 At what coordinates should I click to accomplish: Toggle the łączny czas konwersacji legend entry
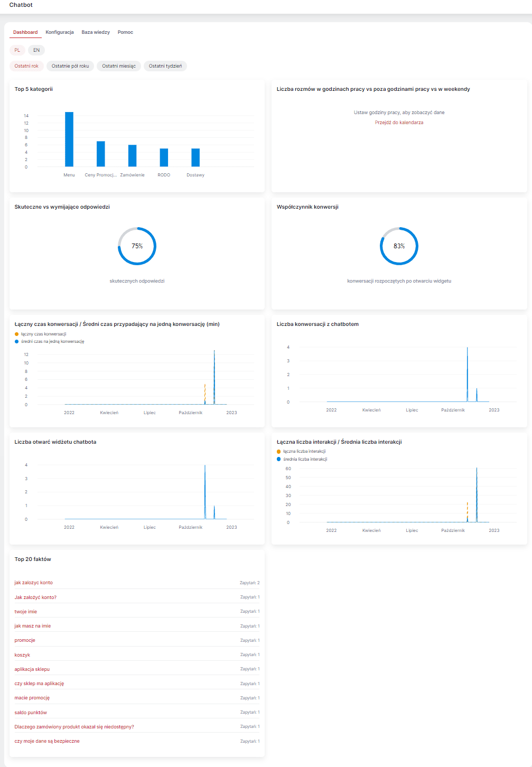coord(41,334)
